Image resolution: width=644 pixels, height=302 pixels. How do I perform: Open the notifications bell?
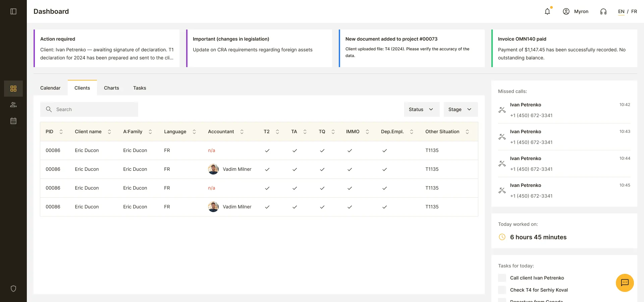coord(547,11)
